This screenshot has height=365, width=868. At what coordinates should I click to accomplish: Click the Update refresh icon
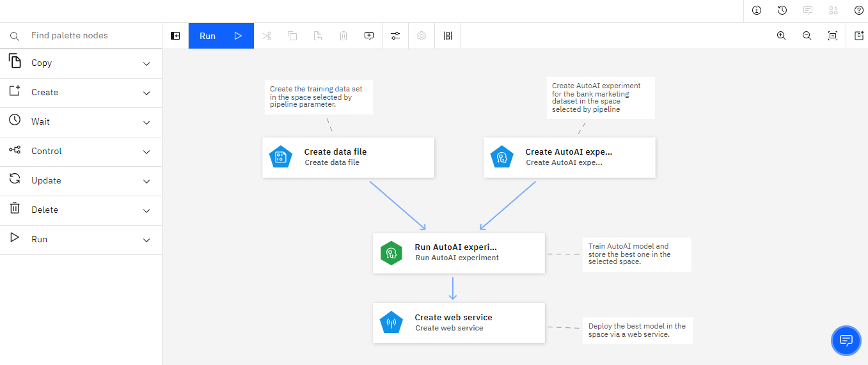15,179
